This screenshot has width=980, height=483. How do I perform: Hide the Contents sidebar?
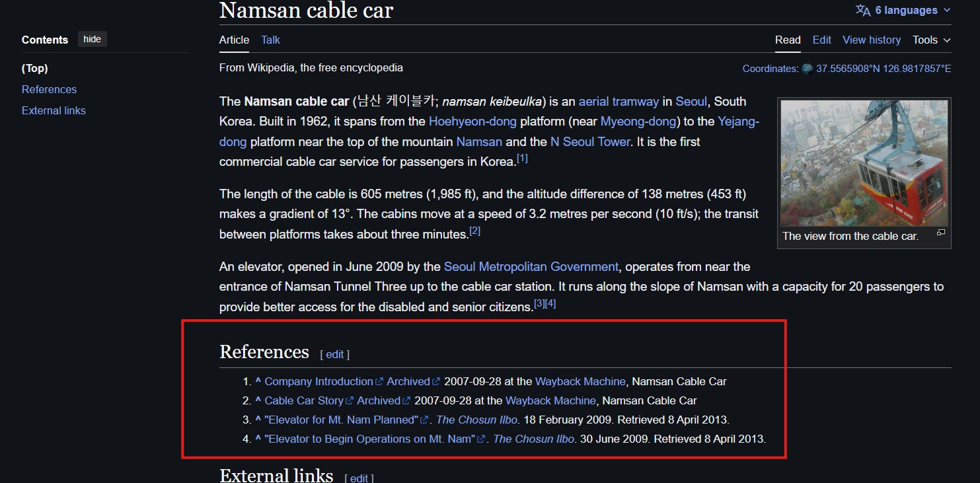(x=92, y=39)
